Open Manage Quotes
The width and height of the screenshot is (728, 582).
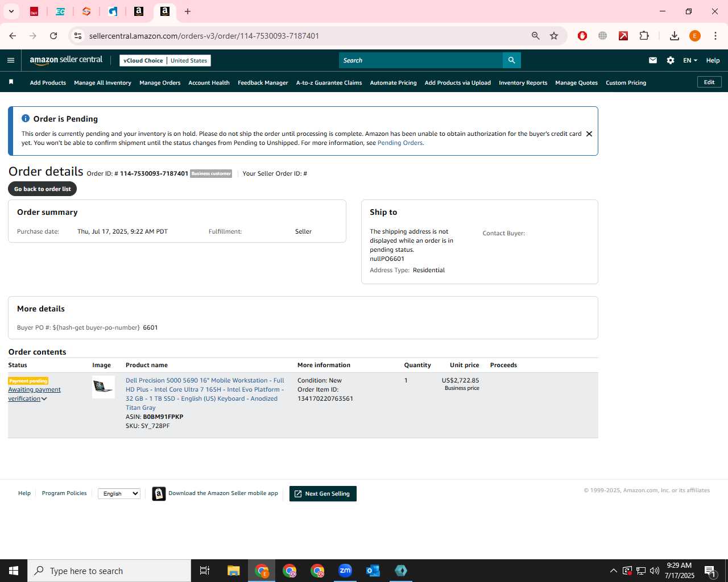(576, 83)
